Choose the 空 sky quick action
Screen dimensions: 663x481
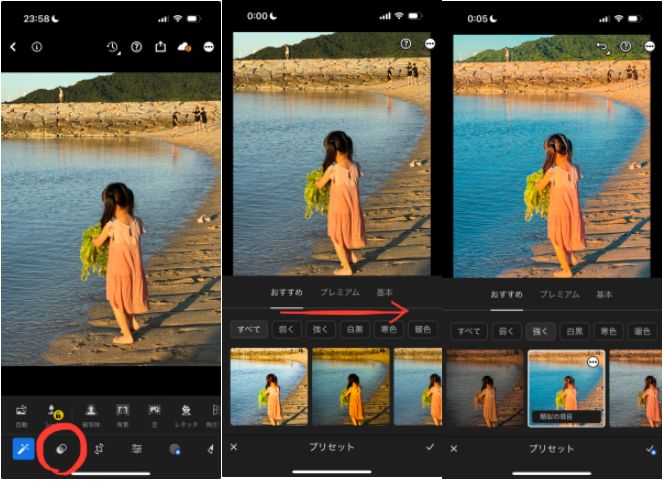(x=154, y=415)
